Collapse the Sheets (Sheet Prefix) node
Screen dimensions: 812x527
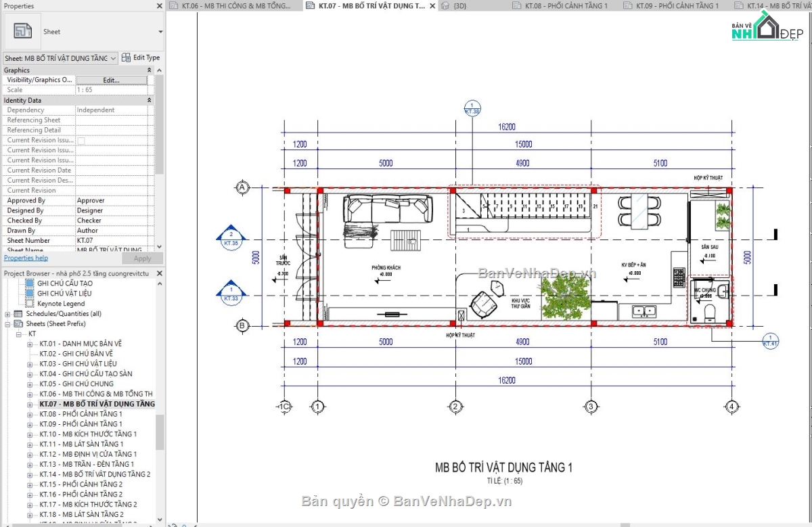8,324
